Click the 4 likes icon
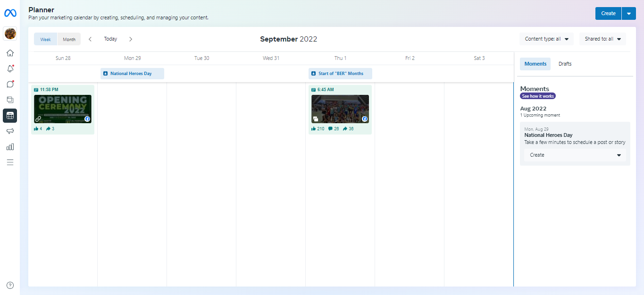 36,128
